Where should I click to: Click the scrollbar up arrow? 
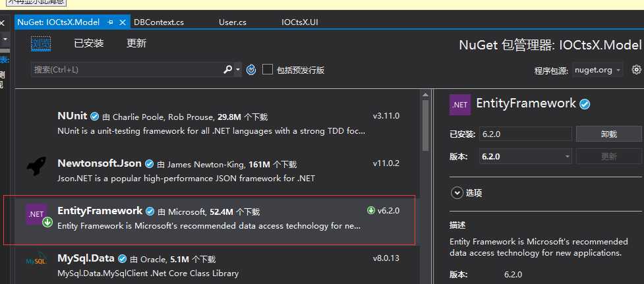pos(425,95)
